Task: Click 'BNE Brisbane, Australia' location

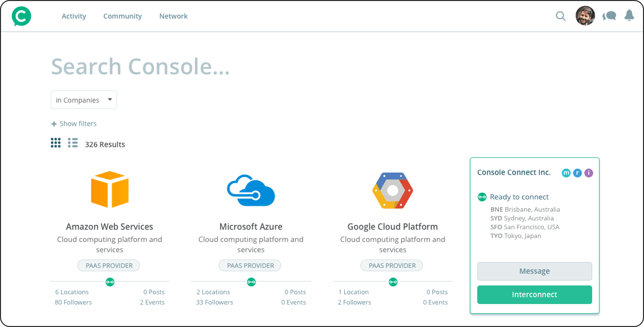Action: point(525,209)
